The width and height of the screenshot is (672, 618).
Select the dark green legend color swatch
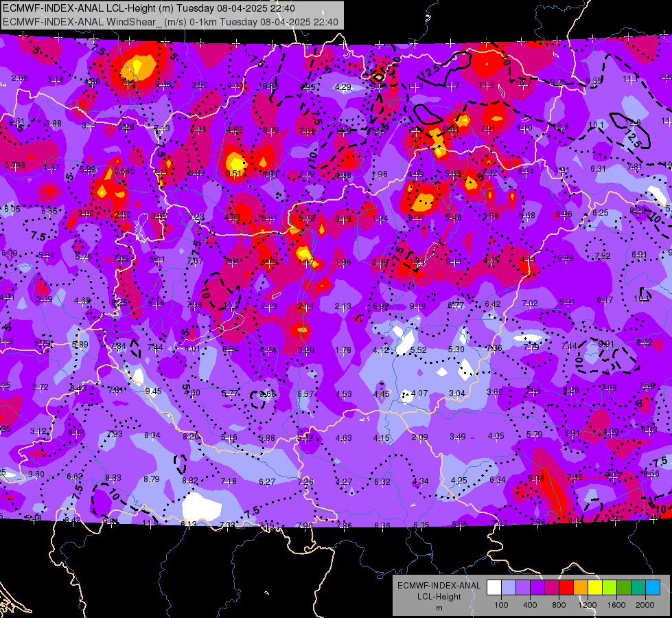tap(624, 588)
